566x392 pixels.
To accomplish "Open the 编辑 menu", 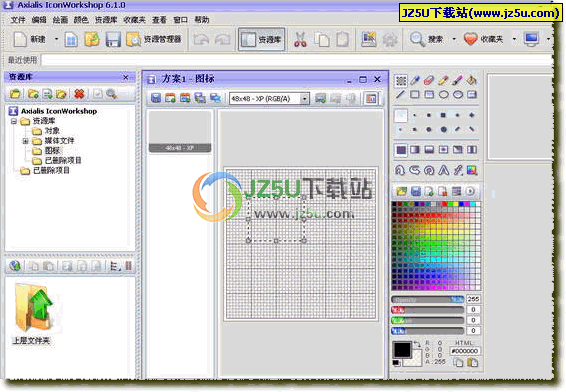I will click(39, 20).
